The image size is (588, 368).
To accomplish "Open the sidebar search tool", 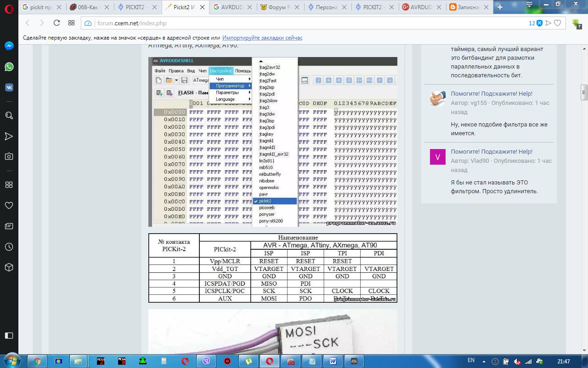I will click(x=9, y=115).
